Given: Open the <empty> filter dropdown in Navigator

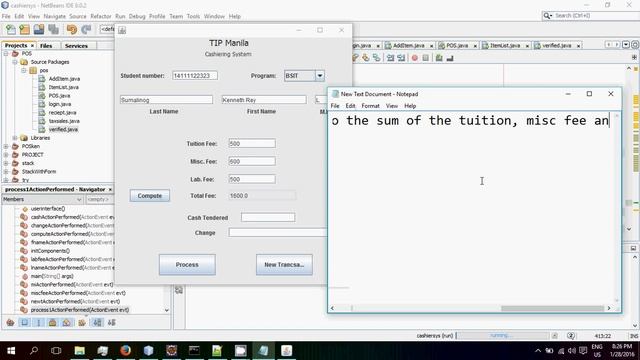Looking at the screenshot, I should (100, 200).
